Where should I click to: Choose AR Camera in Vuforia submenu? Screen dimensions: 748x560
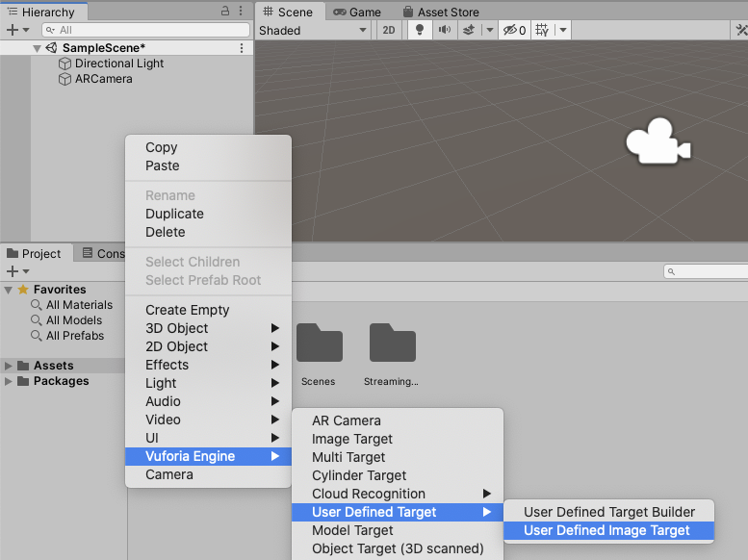coord(398,420)
